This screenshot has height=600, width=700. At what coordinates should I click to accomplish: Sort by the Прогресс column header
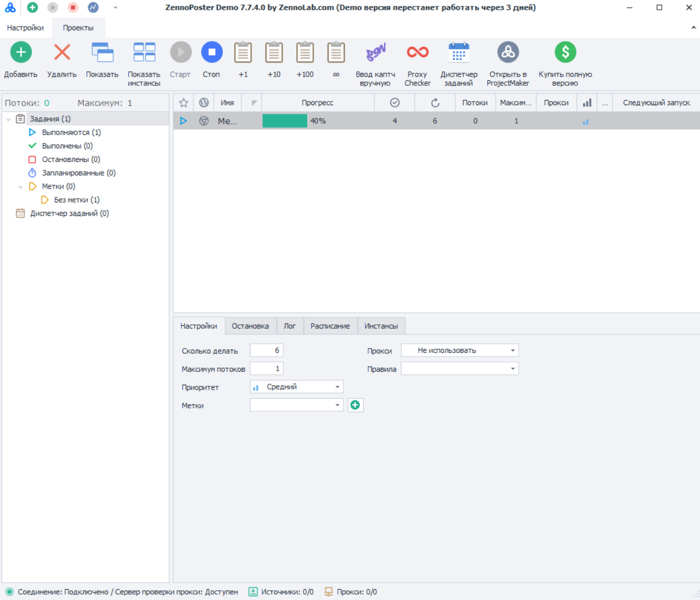coord(318,103)
